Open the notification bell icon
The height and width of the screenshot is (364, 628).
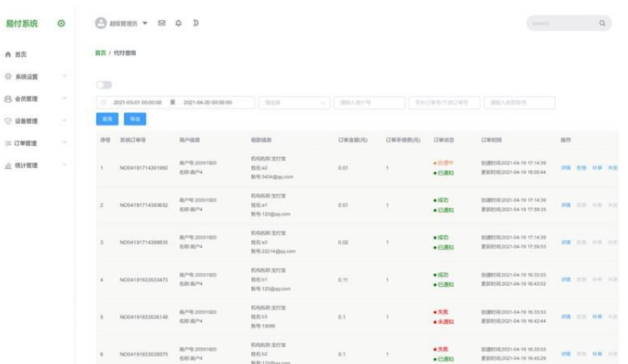pos(178,23)
